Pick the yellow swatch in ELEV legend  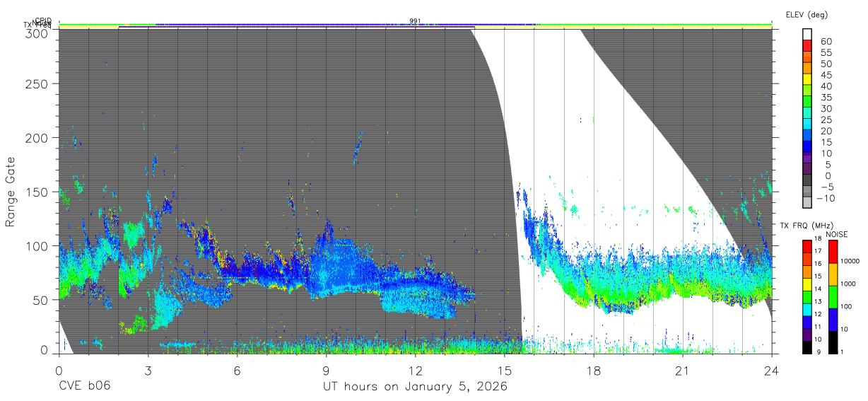807,79
